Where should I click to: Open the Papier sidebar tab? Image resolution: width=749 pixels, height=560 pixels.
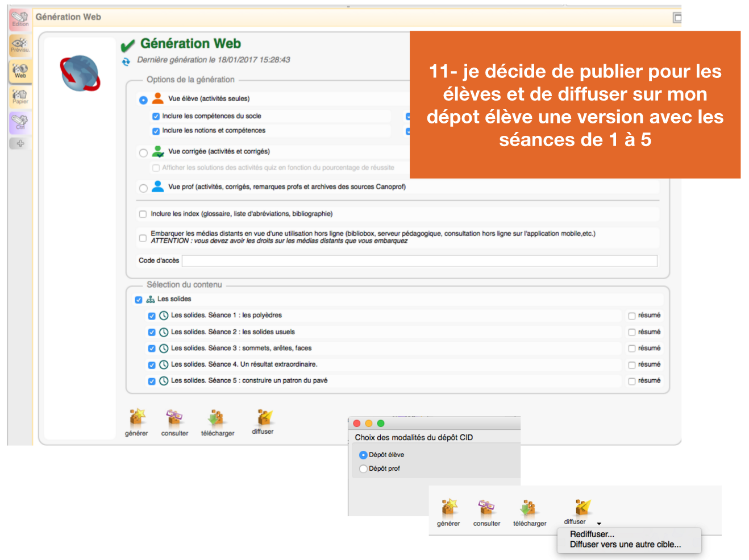tap(20, 97)
